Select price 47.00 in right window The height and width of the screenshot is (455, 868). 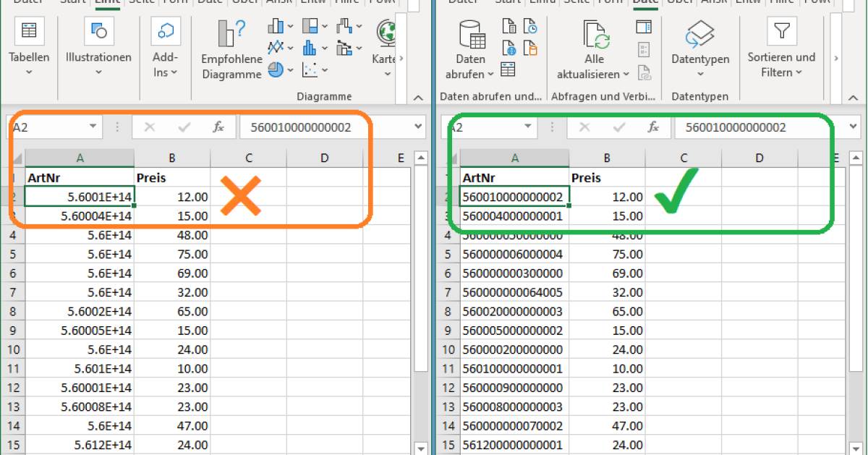[x=607, y=425]
